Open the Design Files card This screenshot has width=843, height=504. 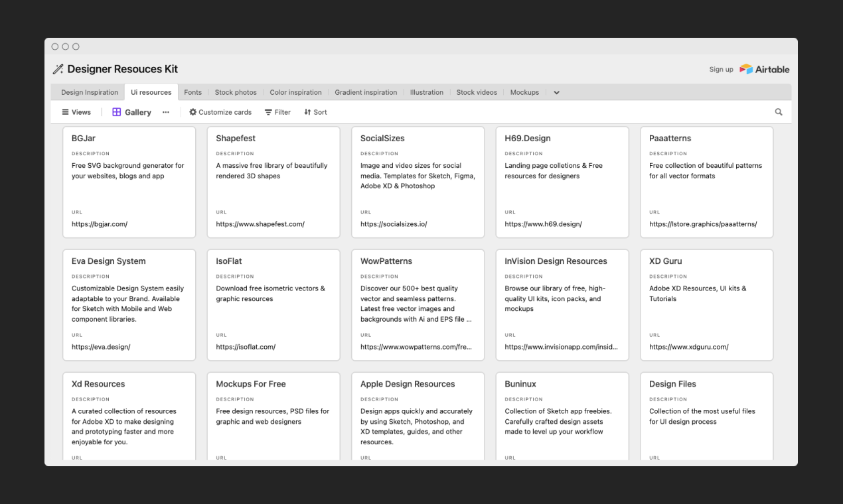[707, 416]
